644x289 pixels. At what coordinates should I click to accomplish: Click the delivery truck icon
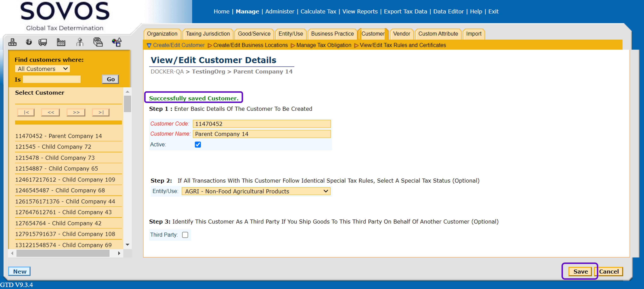pos(43,42)
